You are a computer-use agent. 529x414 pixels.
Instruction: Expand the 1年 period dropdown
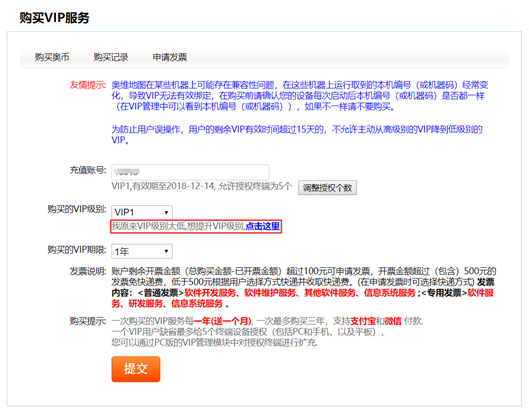point(142,251)
